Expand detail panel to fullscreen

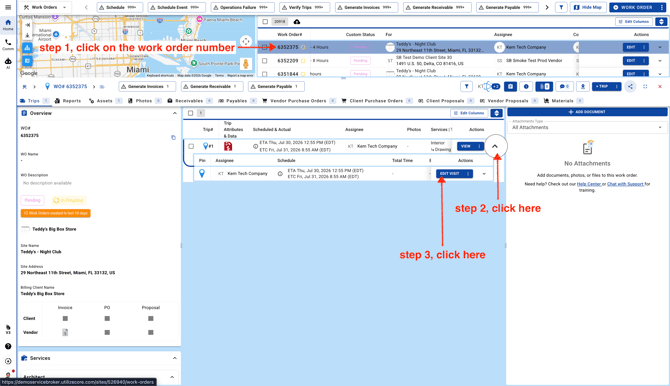[x=645, y=86]
